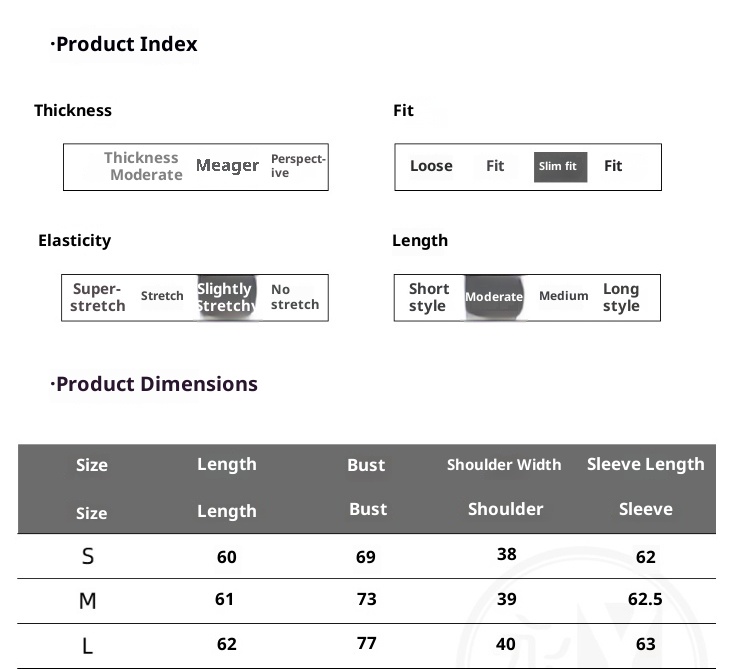Select the Slim fit option

557,167
